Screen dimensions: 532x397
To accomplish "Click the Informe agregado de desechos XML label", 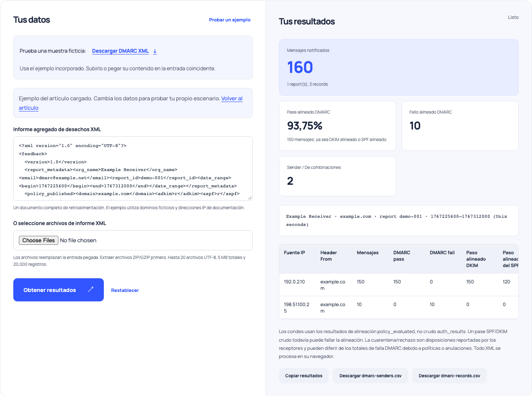I will [57, 129].
